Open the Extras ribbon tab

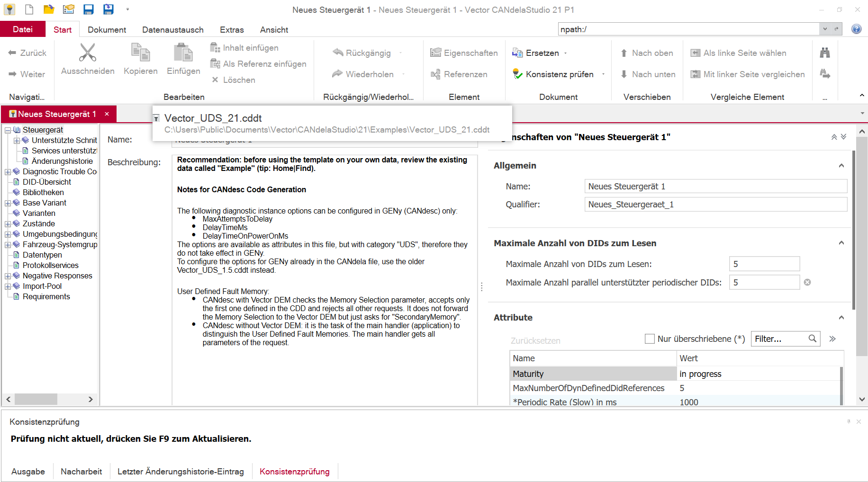pos(232,29)
